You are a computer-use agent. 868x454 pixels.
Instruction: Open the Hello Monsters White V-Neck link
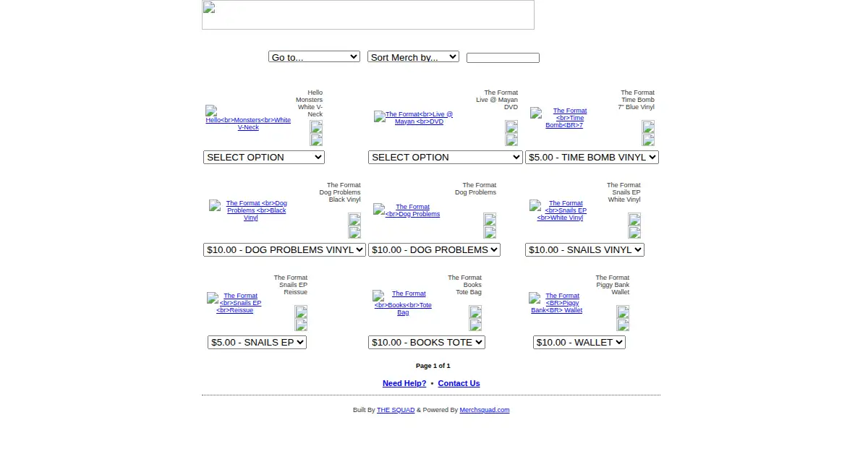click(x=248, y=120)
